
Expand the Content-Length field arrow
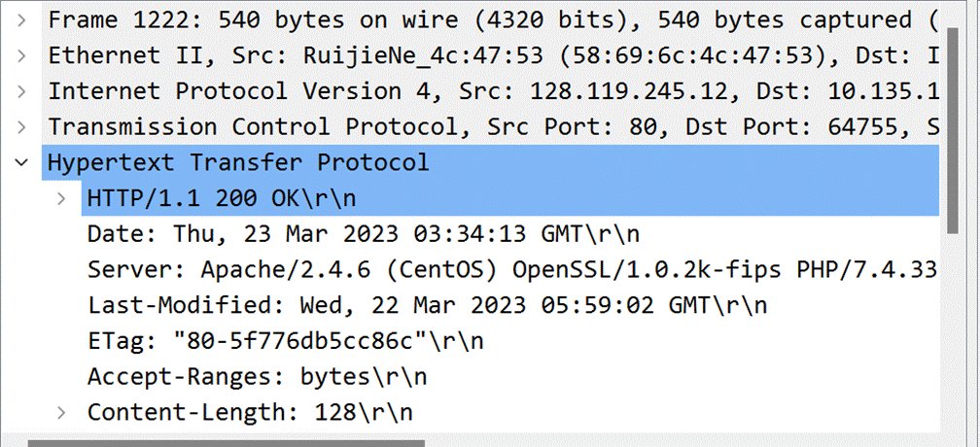[61, 413]
